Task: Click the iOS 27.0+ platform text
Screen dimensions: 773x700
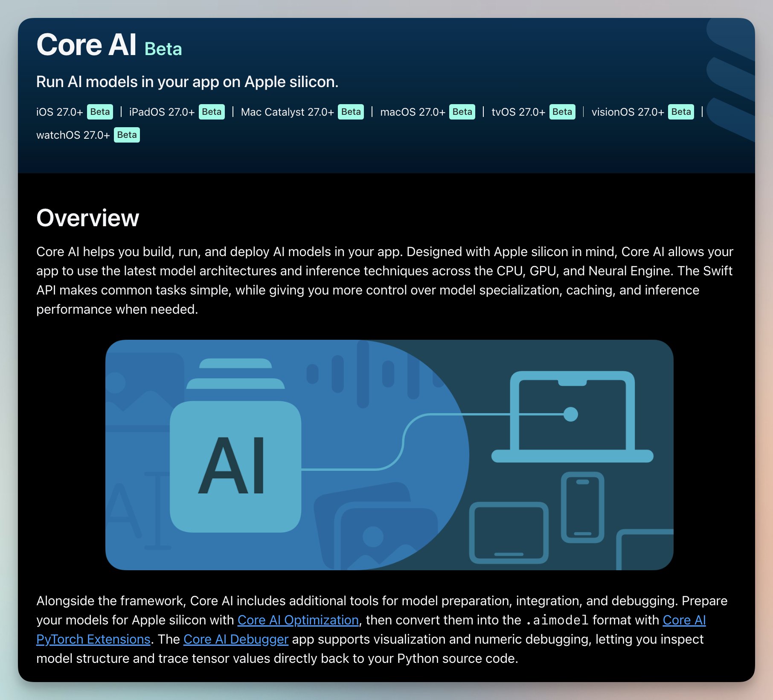Action: tap(60, 112)
